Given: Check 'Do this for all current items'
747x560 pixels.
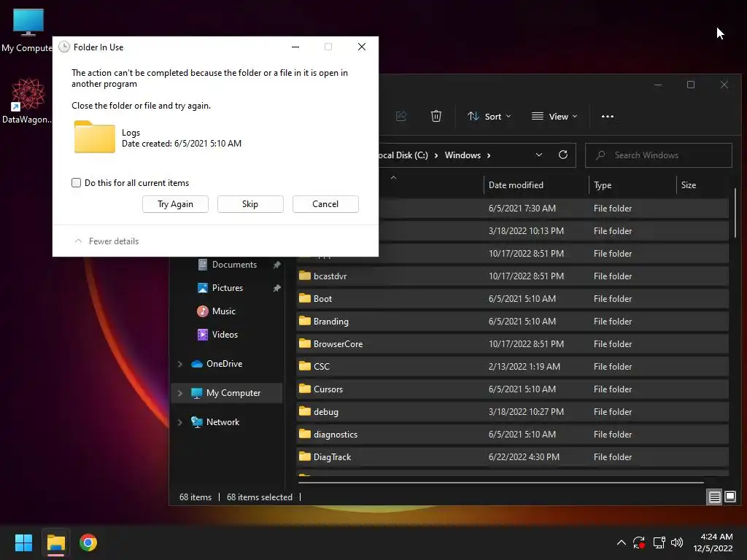Looking at the screenshot, I should [x=76, y=183].
